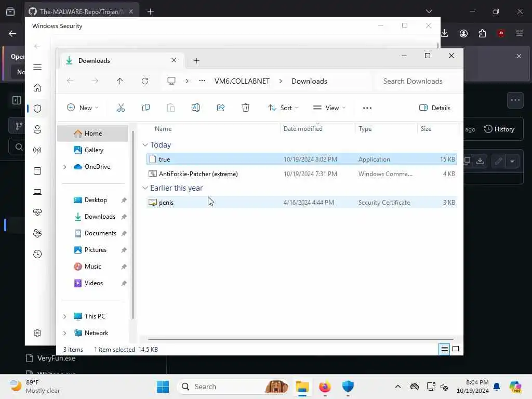Click uBlock Origin icon in Firefox toolbar
The width and height of the screenshot is (532, 399).
click(x=500, y=33)
